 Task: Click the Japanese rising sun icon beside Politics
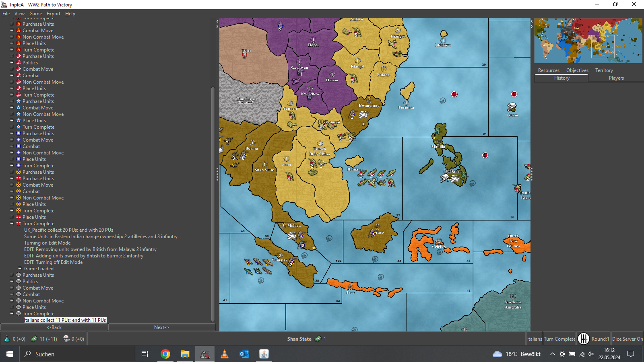tap(19, 62)
